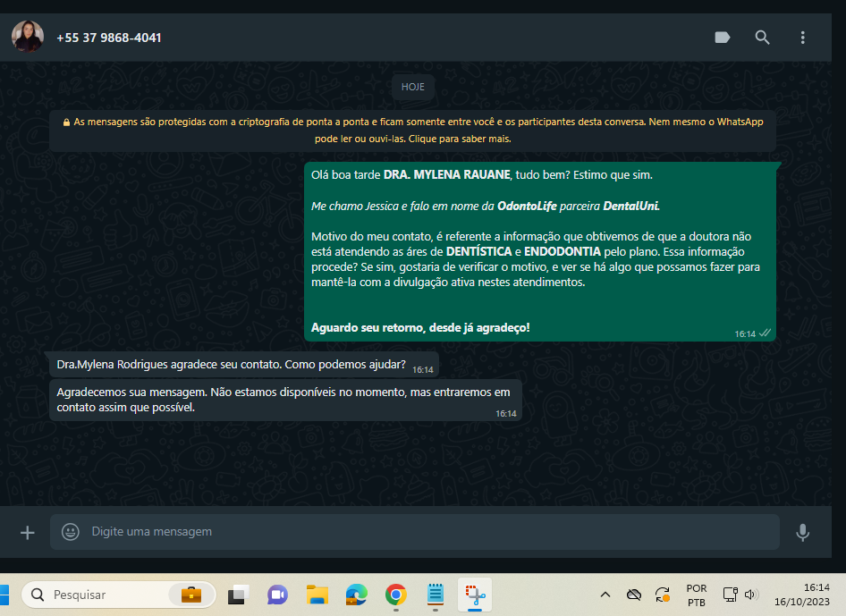
Task: Click the HOJE date badge
Action: [413, 87]
